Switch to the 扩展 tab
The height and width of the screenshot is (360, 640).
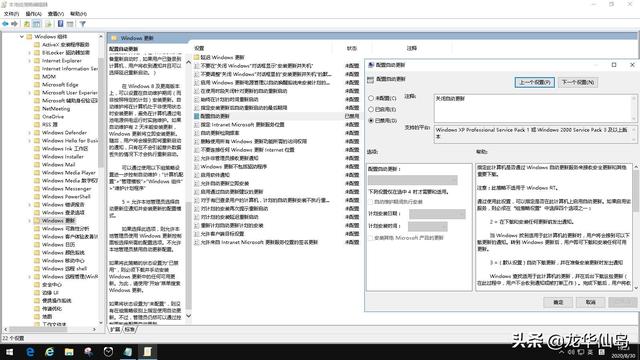point(115,329)
